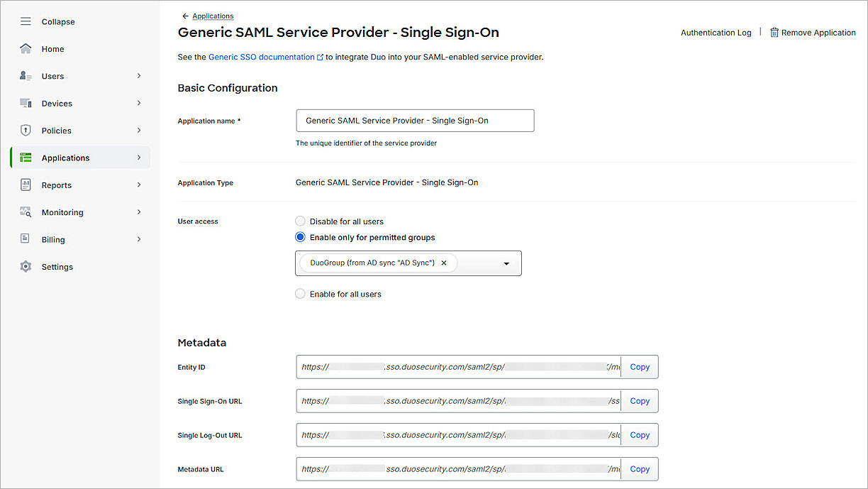The image size is (868, 489).
Task: Select the Disable for all users option
Action: [x=300, y=221]
